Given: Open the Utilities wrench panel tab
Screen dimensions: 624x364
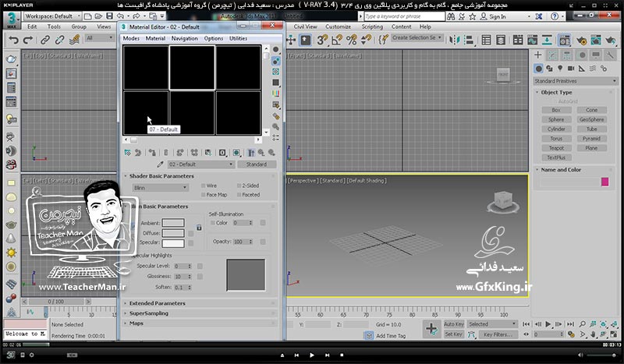Looking at the screenshot, I should [609, 55].
